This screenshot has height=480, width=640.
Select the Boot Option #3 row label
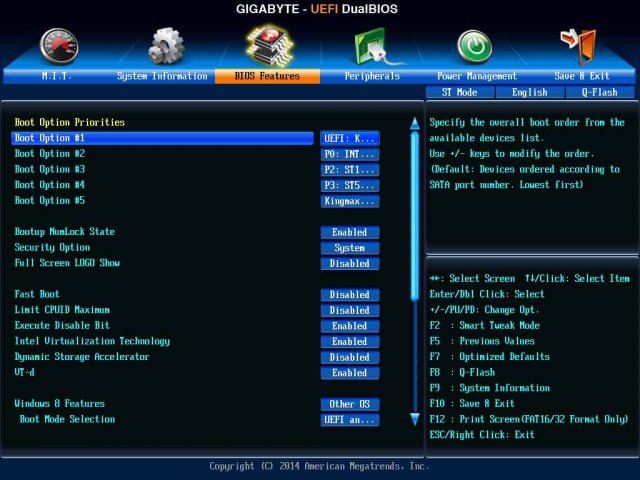(x=50, y=169)
